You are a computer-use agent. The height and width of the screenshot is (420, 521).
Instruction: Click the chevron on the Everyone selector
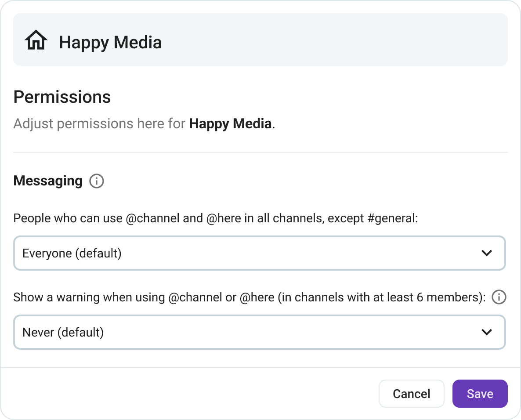[x=486, y=253]
